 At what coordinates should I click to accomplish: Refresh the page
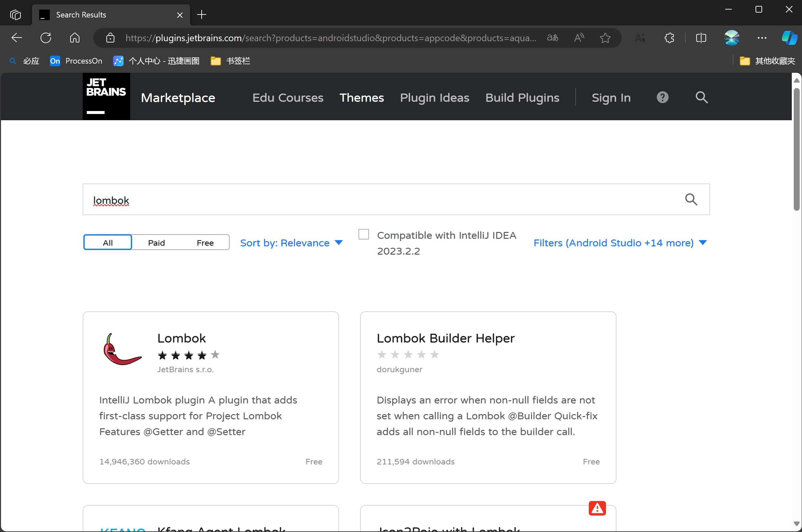(x=46, y=38)
